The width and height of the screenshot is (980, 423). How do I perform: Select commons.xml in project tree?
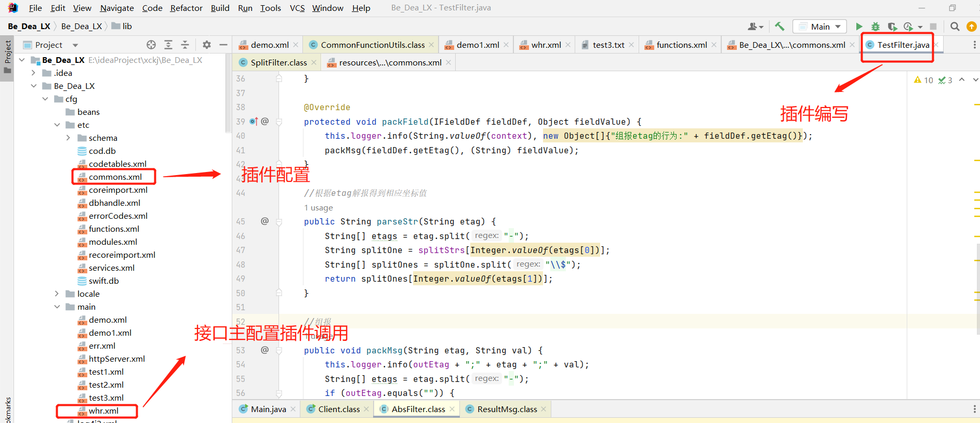pos(115,177)
